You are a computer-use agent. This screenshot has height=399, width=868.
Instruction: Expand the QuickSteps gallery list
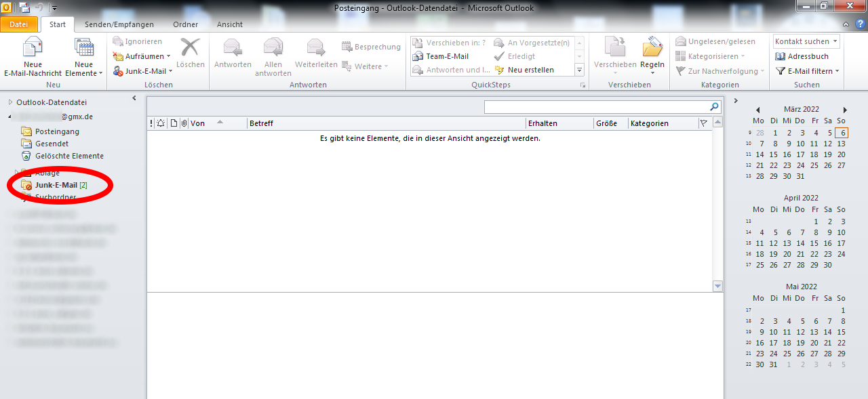579,70
